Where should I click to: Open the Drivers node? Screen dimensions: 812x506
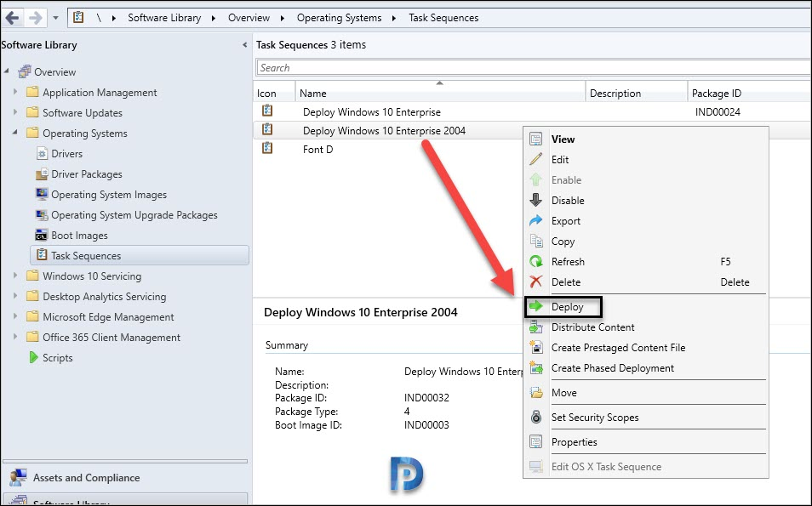pyautogui.click(x=66, y=154)
